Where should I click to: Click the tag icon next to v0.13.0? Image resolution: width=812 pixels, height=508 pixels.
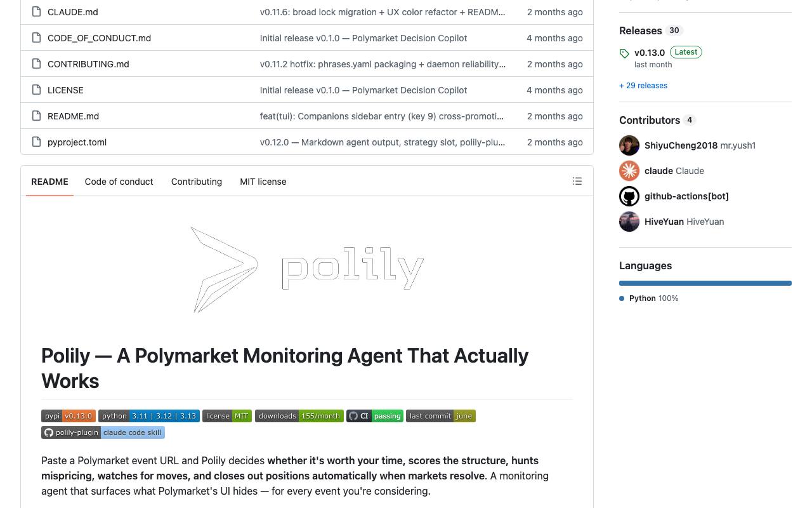(x=624, y=53)
